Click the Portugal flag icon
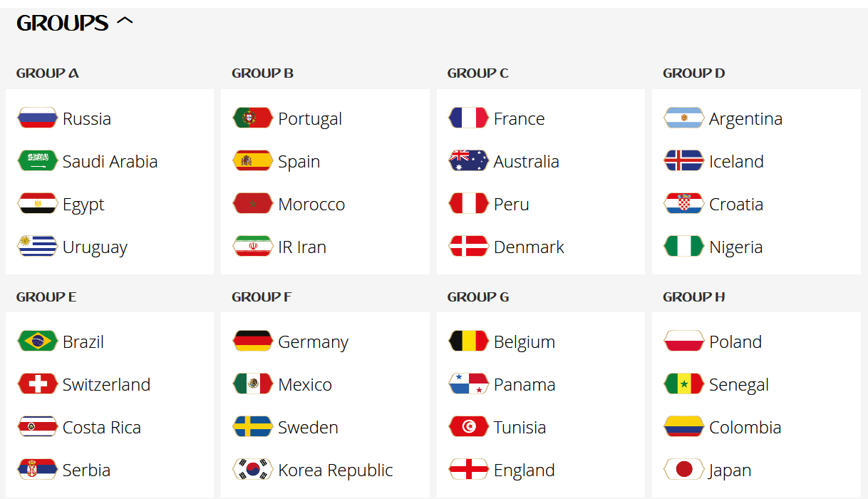868x499 pixels. click(x=253, y=118)
